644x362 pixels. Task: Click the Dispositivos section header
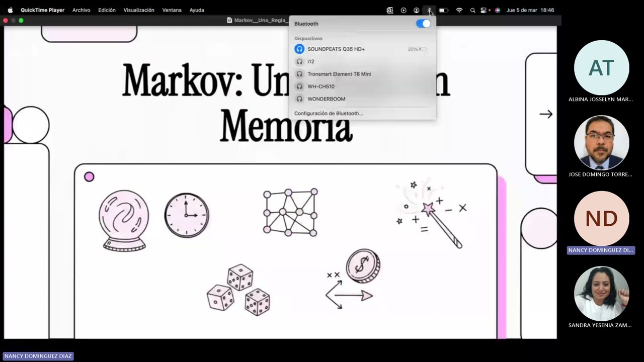[x=308, y=38]
